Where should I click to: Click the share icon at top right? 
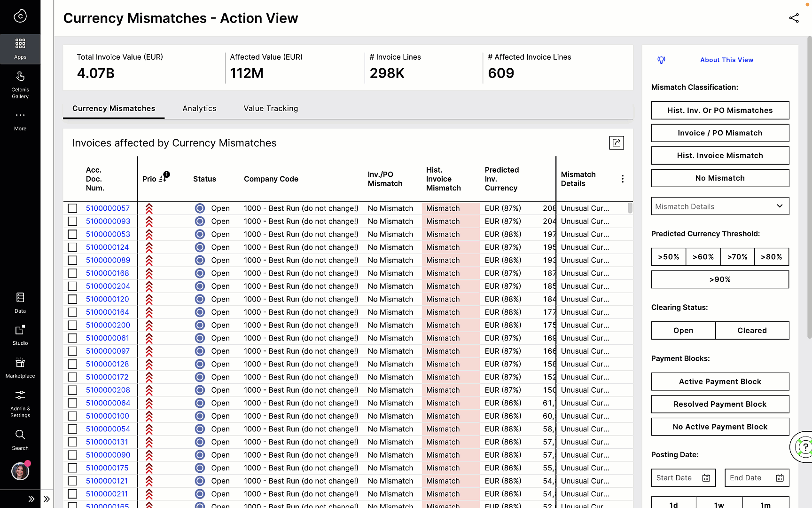click(x=794, y=18)
